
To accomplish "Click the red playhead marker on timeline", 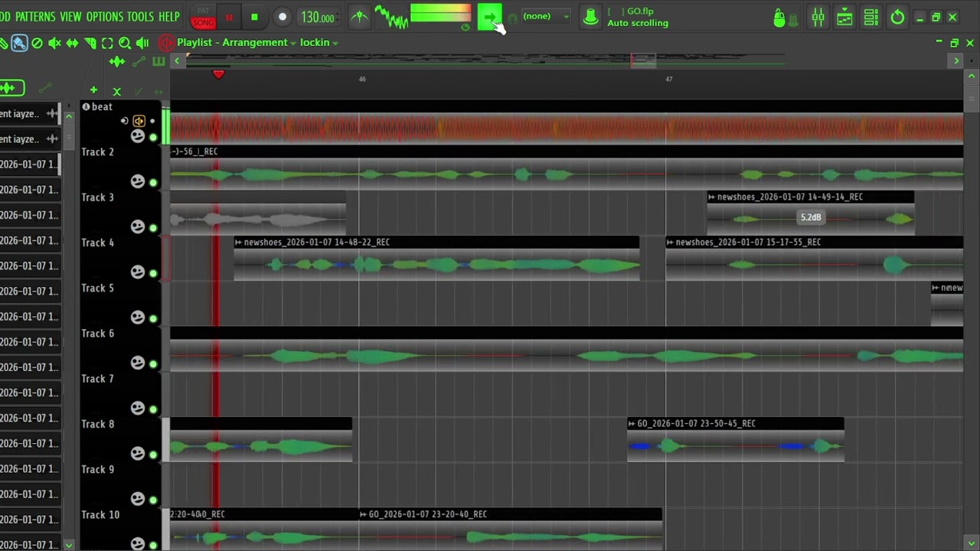I will (218, 74).
